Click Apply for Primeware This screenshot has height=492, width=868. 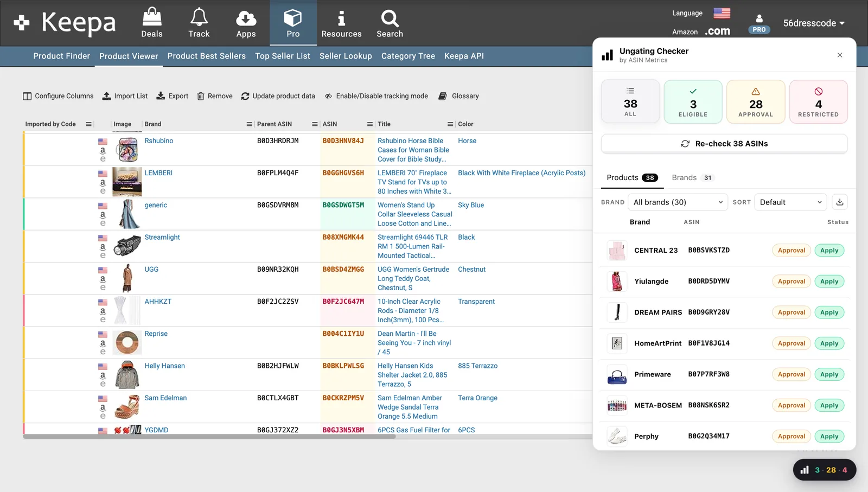(829, 374)
